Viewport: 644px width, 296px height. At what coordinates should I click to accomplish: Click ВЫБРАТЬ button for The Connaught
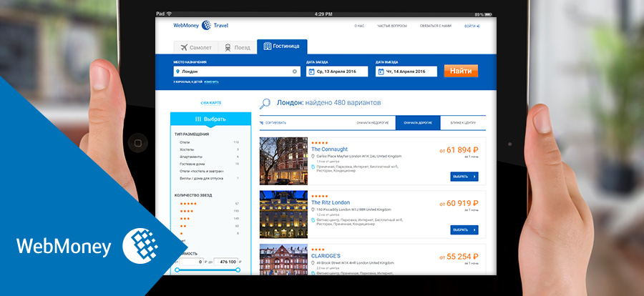tap(464, 177)
